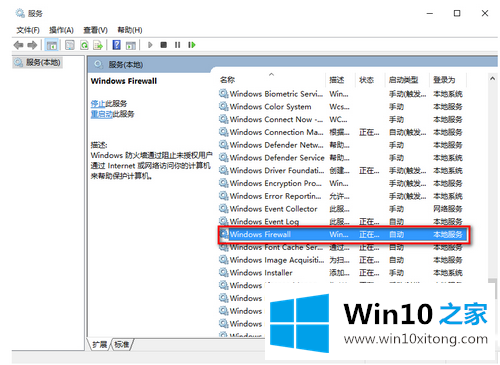Select the Windows Connection Manager service
The width and height of the screenshot is (500, 365).
pyautogui.click(x=343, y=132)
